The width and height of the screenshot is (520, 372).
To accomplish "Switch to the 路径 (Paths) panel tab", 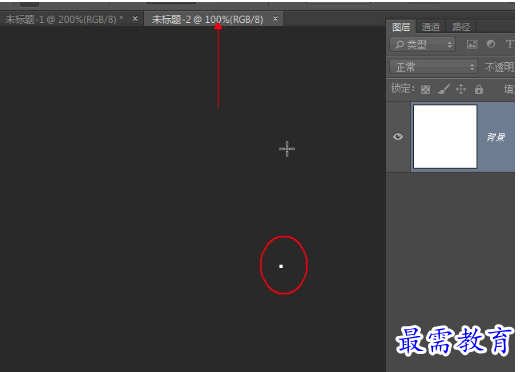I will click(x=461, y=27).
